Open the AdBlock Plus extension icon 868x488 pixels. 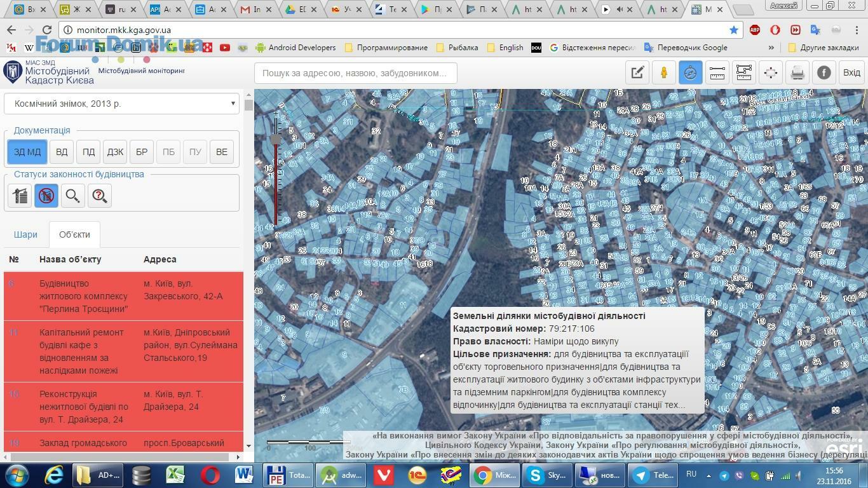pos(755,30)
